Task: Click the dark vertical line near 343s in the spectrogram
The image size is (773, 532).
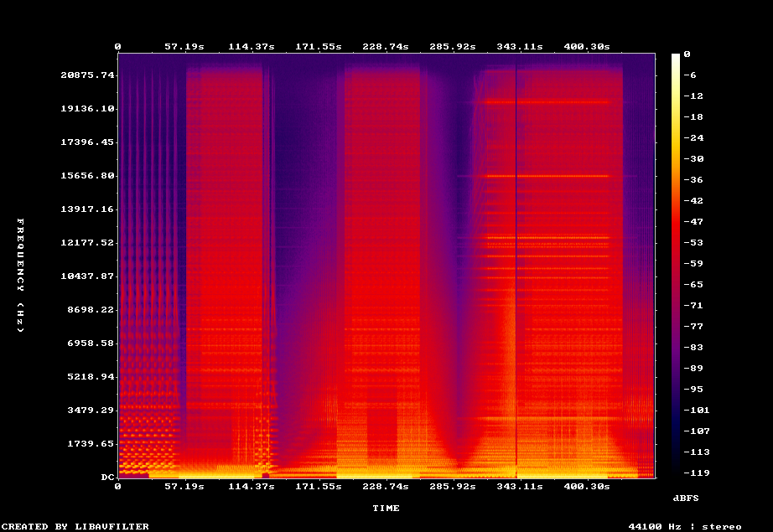Action: (516, 268)
